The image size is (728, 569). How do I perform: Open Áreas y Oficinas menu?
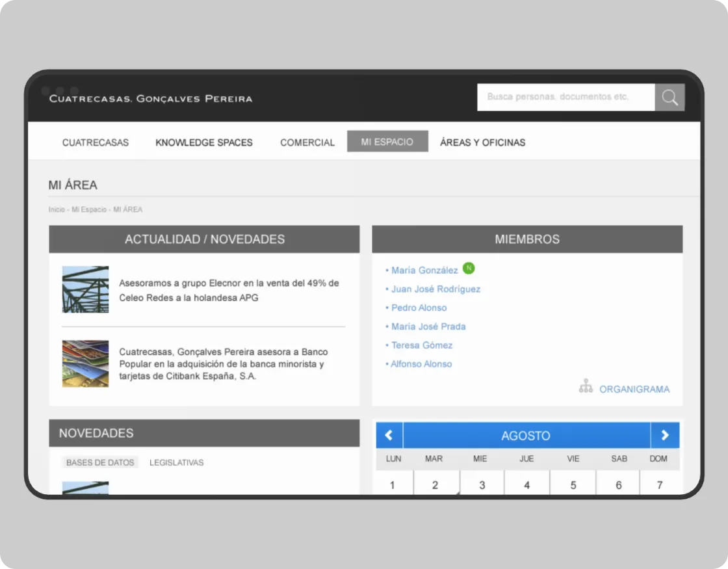pyautogui.click(x=482, y=142)
